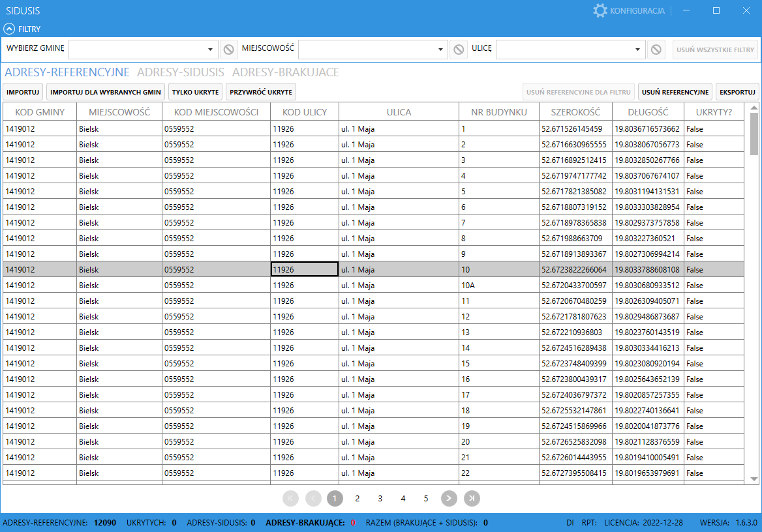Jump to first page arrow icon

coord(291,498)
